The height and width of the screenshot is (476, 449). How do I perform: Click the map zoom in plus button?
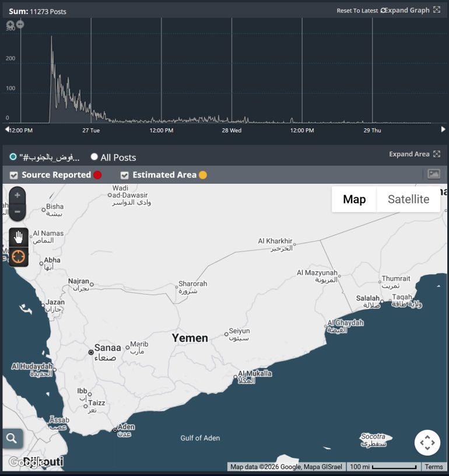17,195
